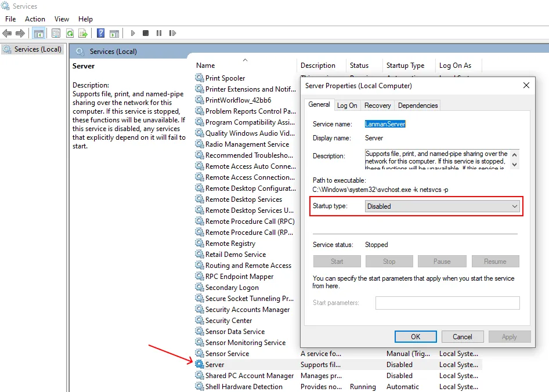Click the gear icon beside Print Spooler
Viewport: 549px width, 392px height.
click(200, 78)
